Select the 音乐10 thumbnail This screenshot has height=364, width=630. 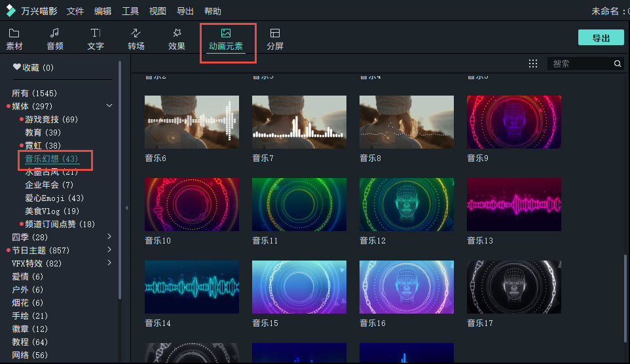click(192, 204)
